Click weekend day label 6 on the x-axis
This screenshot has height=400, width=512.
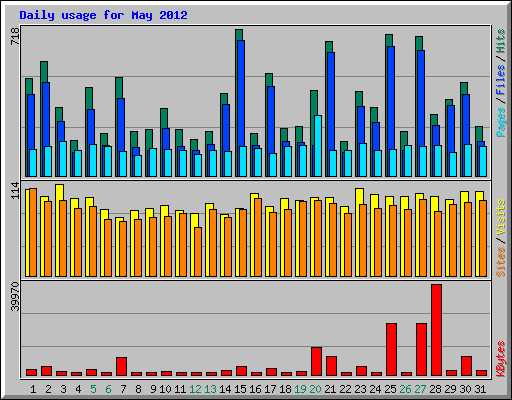[x=108, y=389]
